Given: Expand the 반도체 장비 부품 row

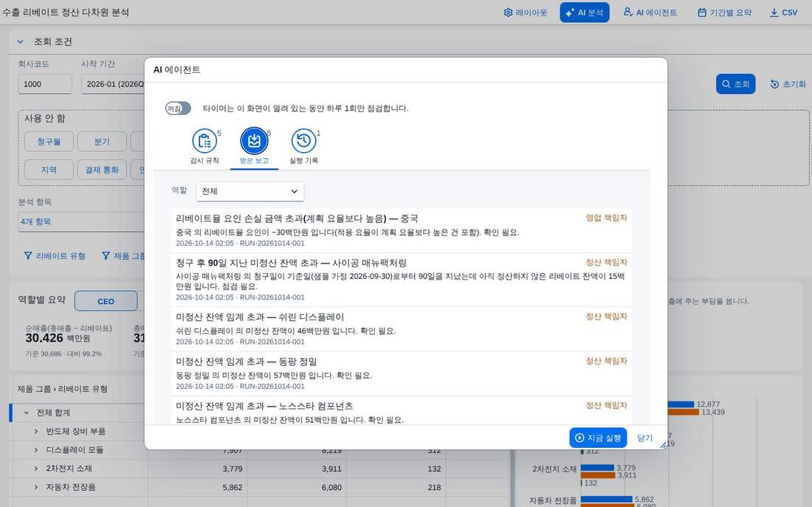Looking at the screenshot, I should point(35,431).
